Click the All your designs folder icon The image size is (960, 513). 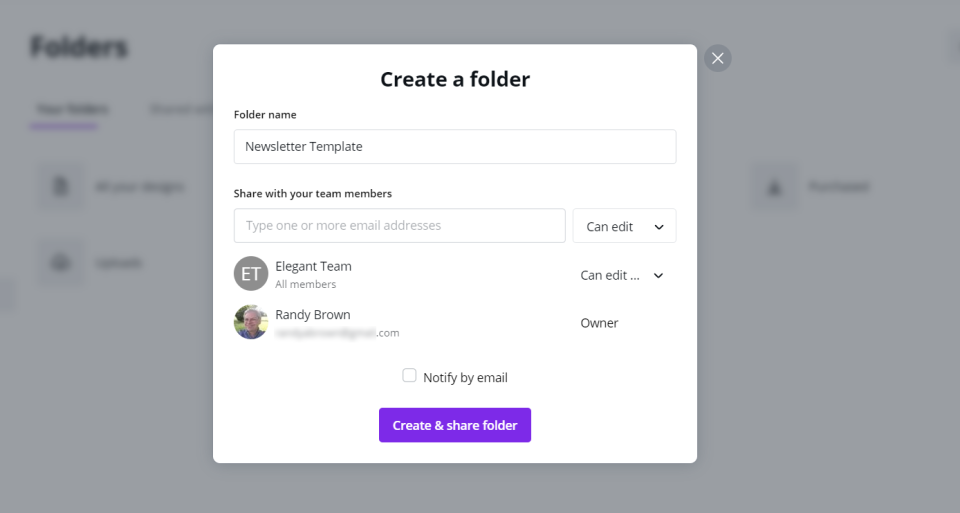61,187
